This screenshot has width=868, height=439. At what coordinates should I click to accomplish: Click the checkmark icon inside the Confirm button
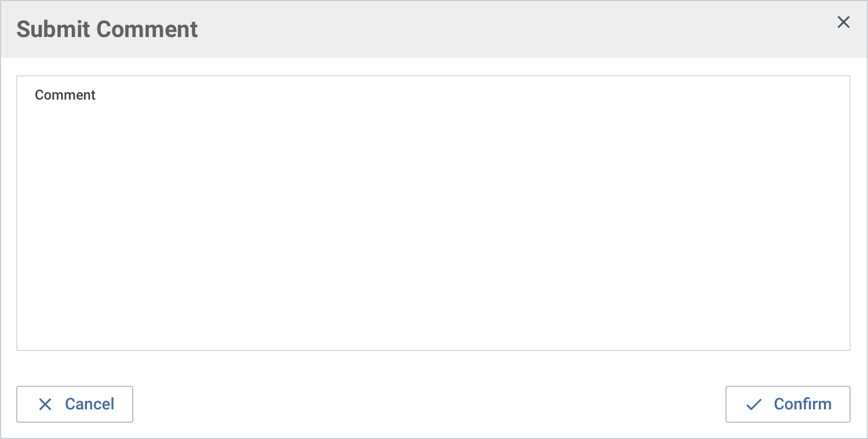753,404
